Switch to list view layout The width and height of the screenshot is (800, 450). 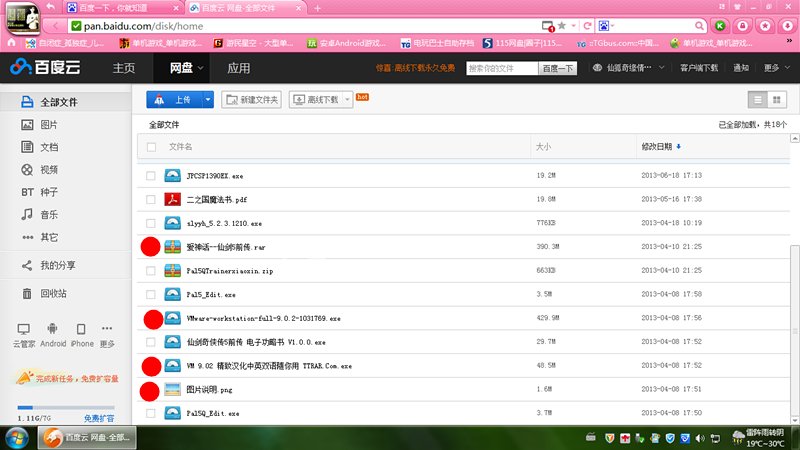[x=758, y=100]
